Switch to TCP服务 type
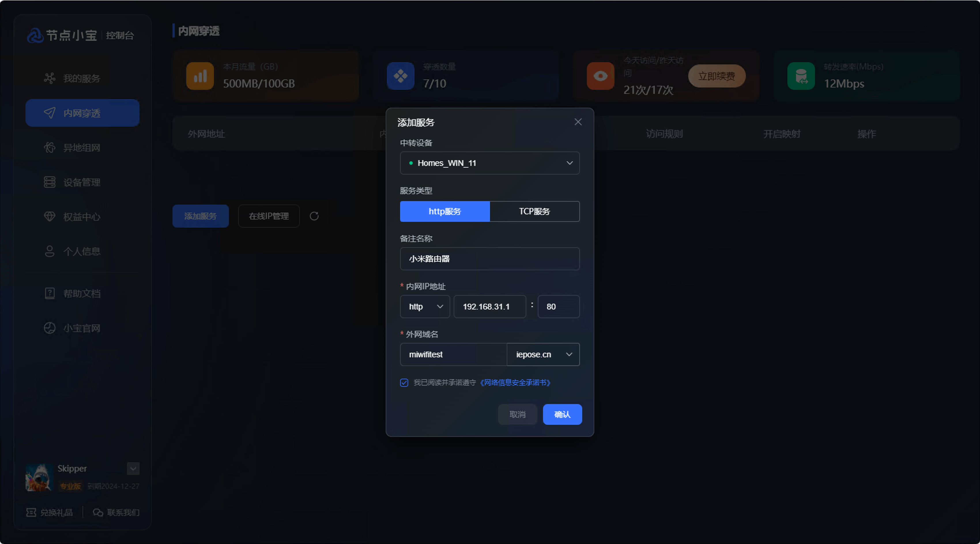 (535, 212)
